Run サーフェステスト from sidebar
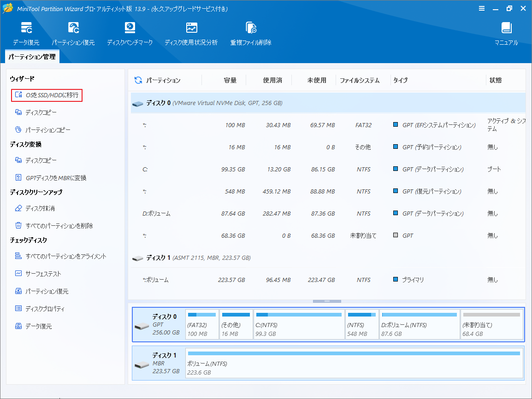Viewport: 532px width, 399px height. pyautogui.click(x=38, y=274)
